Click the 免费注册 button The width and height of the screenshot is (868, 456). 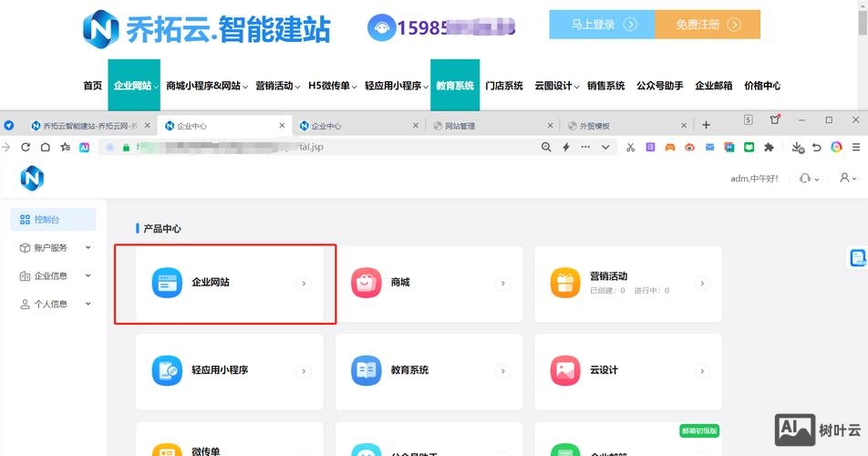click(x=708, y=25)
